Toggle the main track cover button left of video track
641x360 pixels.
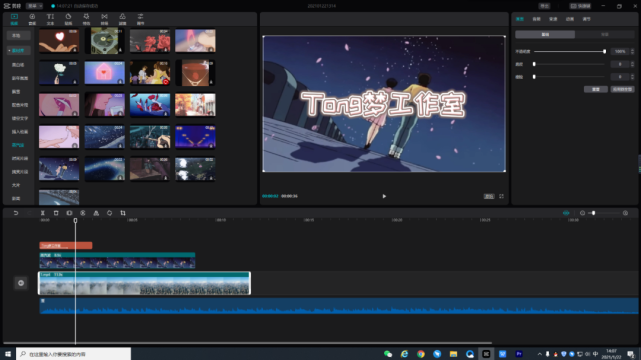click(21, 283)
